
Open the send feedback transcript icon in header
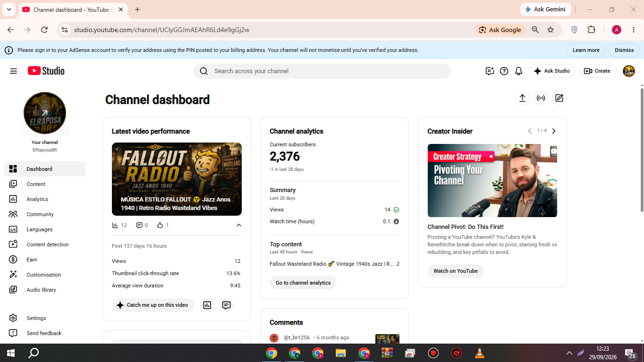[x=490, y=71]
